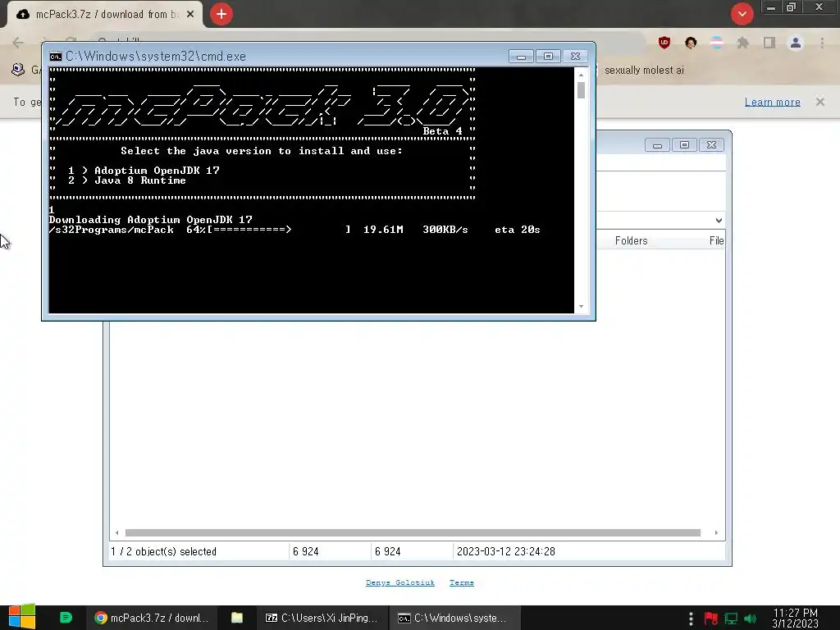This screenshot has height=630, width=840.
Task: Click the 7-Zip horizontal scrollbar right arrow
Action: coord(716,533)
